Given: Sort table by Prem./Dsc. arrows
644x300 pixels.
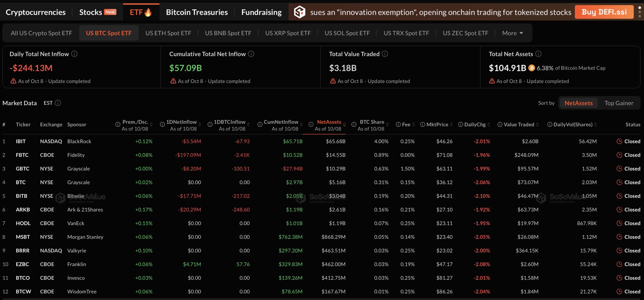Looking at the screenshot, I should point(151,124).
